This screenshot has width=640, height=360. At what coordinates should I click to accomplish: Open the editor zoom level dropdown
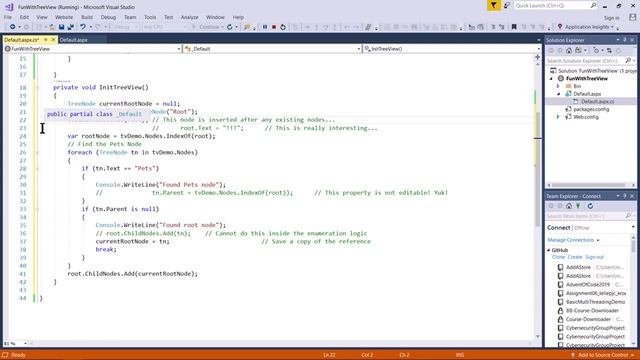(x=25, y=344)
